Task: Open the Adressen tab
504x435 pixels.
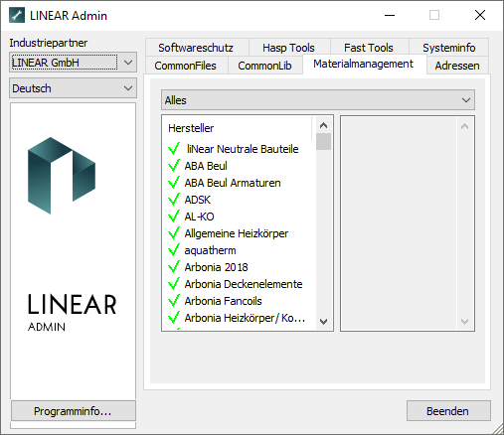Action: coord(457,66)
